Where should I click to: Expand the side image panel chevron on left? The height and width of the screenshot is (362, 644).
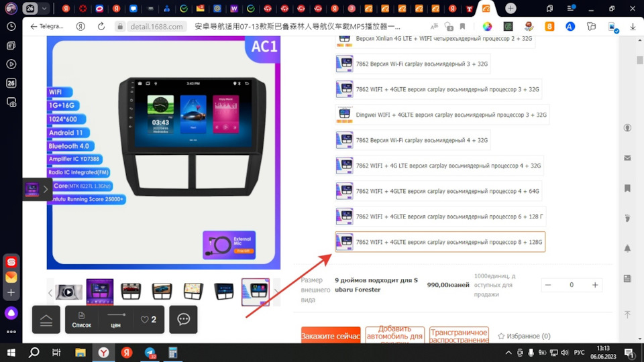(x=46, y=190)
